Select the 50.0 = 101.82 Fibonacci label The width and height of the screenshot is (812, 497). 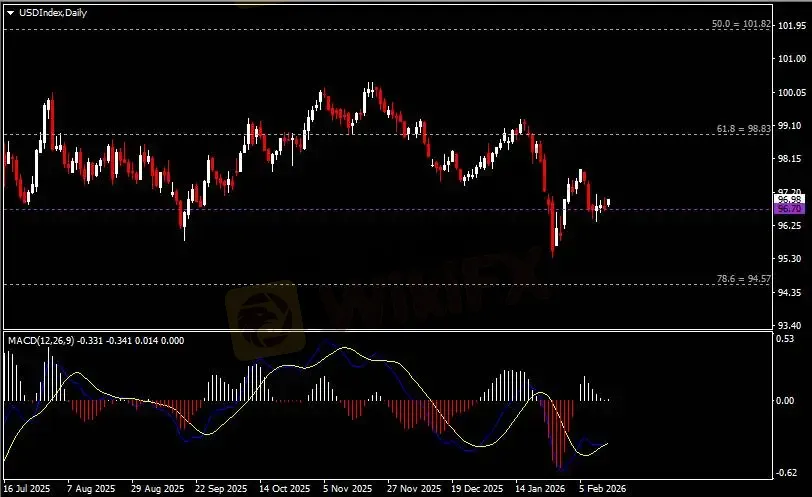click(742, 23)
